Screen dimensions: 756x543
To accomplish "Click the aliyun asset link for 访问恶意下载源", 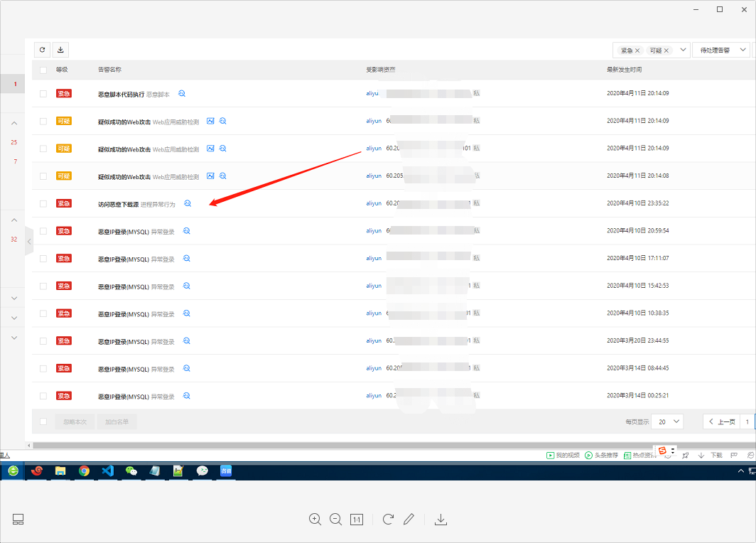I will (374, 203).
